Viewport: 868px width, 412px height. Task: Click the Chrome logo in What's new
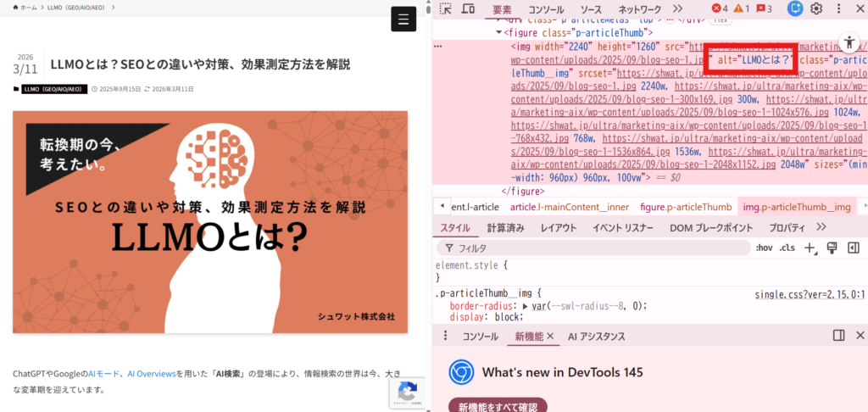pyautogui.click(x=461, y=372)
